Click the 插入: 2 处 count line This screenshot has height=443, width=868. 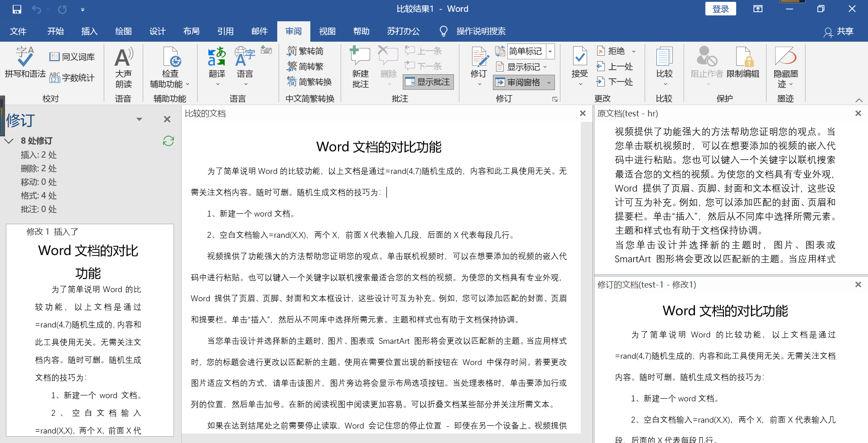pyautogui.click(x=39, y=155)
